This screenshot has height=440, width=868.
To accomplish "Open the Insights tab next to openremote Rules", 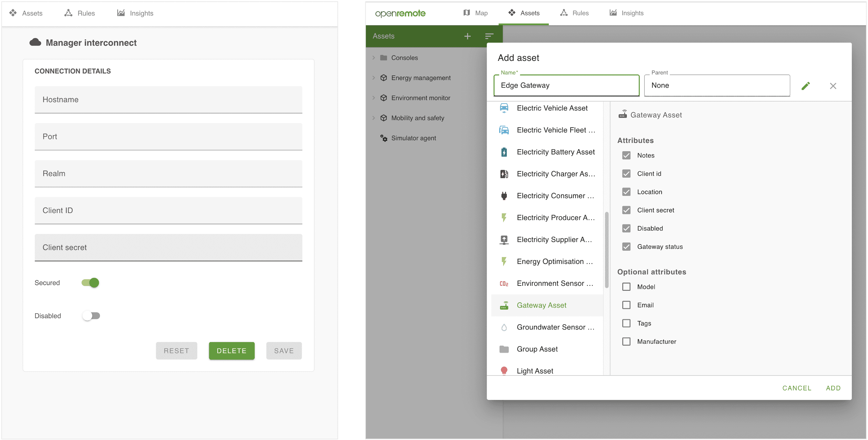I will point(627,13).
